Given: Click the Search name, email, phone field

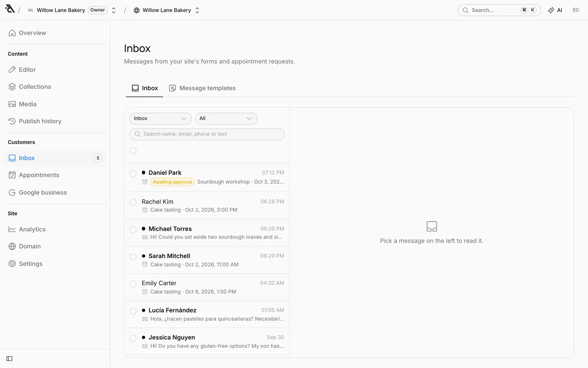Looking at the screenshot, I should (207, 134).
